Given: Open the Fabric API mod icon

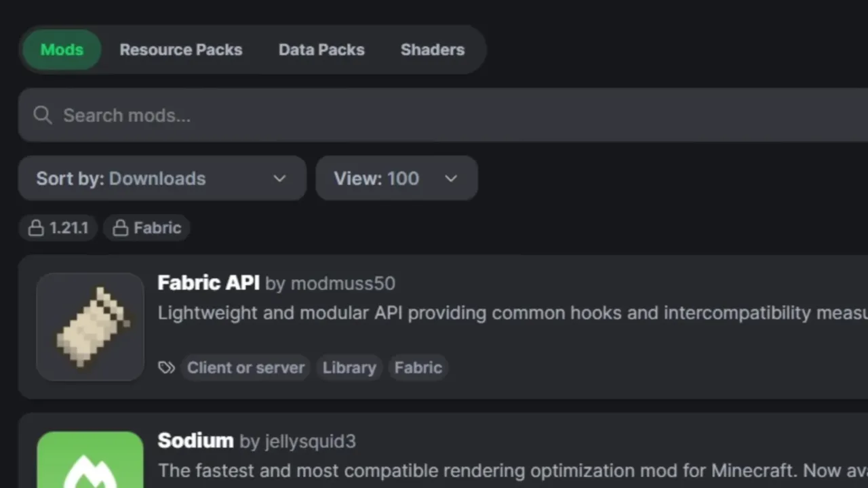Looking at the screenshot, I should tap(90, 327).
